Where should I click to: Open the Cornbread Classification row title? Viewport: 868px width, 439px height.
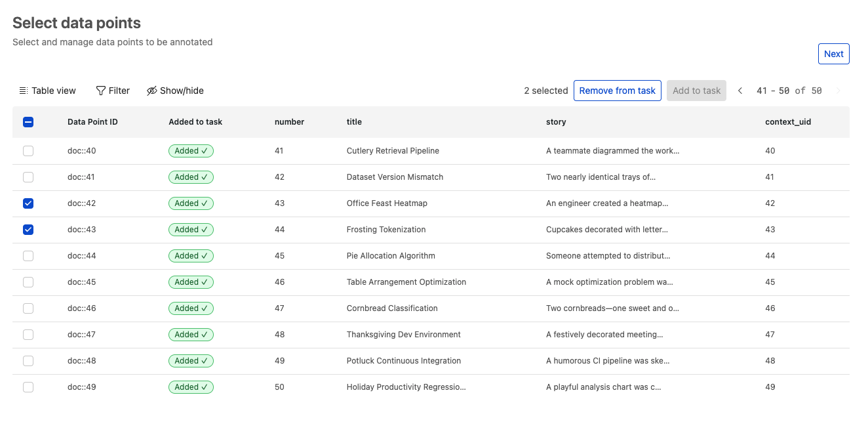point(392,308)
